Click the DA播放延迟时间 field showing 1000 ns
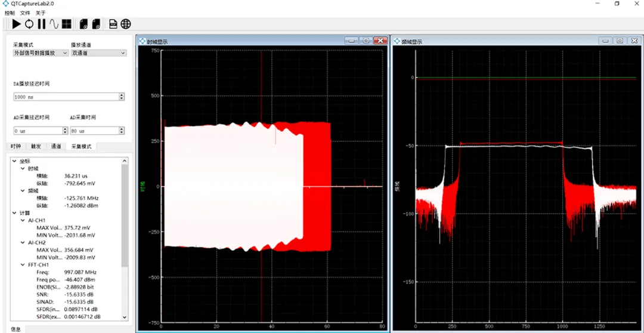The image size is (644, 333). [x=64, y=97]
